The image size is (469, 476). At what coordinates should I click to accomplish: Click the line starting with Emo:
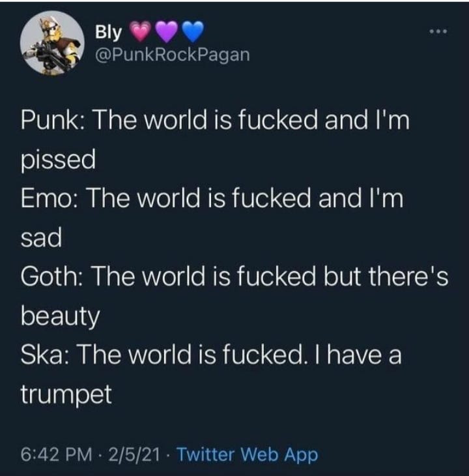coord(212,198)
